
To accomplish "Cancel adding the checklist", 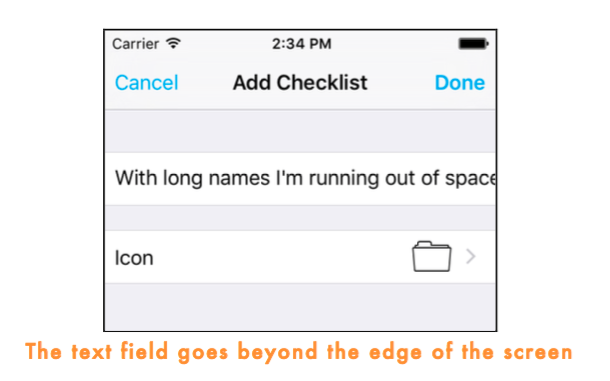I will tap(147, 83).
